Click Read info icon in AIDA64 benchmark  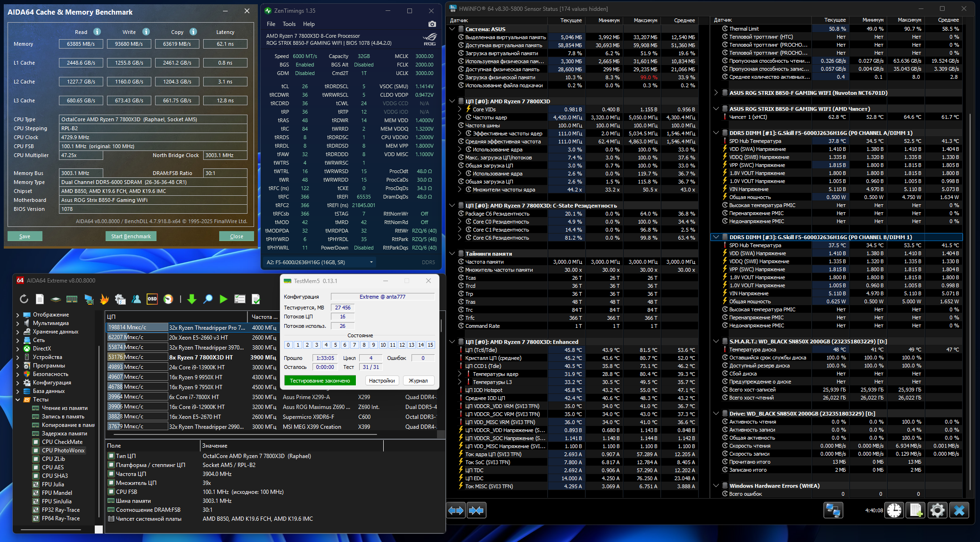pyautogui.click(x=97, y=32)
